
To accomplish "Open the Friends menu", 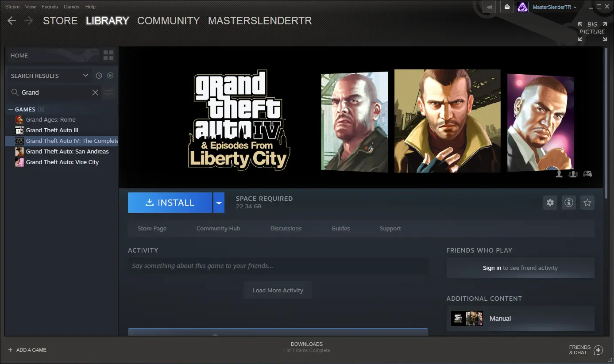I will [x=50, y=7].
